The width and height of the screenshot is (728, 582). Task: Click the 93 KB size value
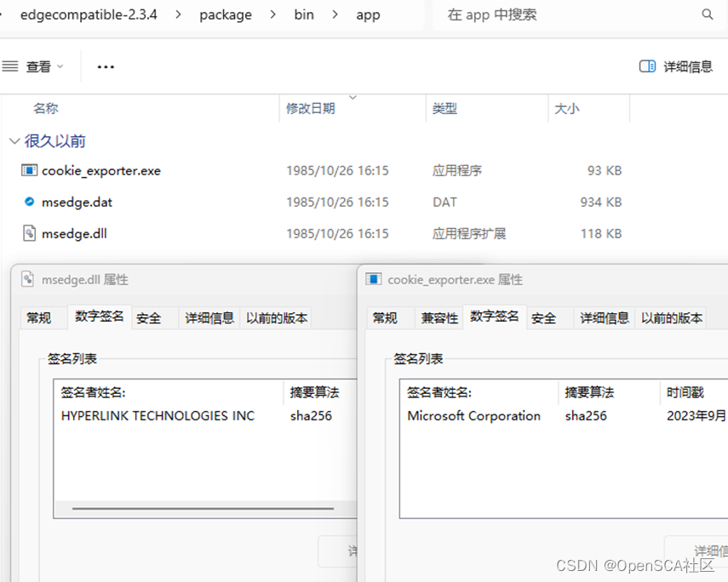point(605,171)
